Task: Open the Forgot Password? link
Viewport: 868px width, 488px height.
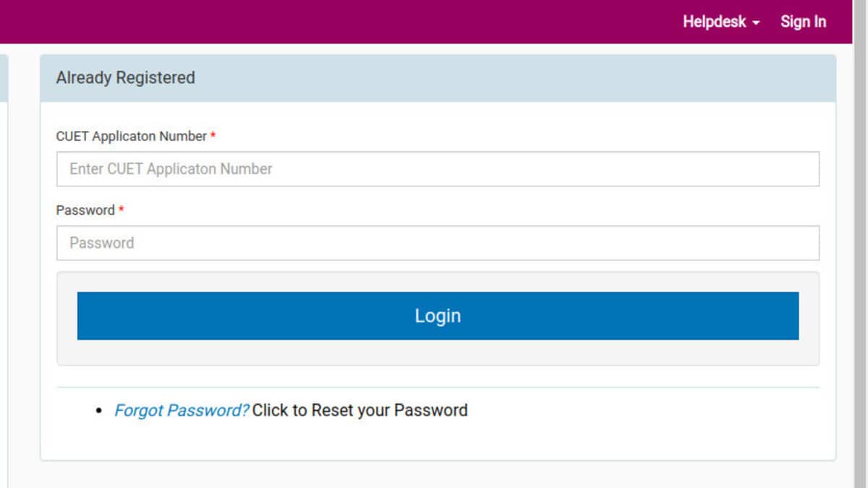Action: click(182, 411)
